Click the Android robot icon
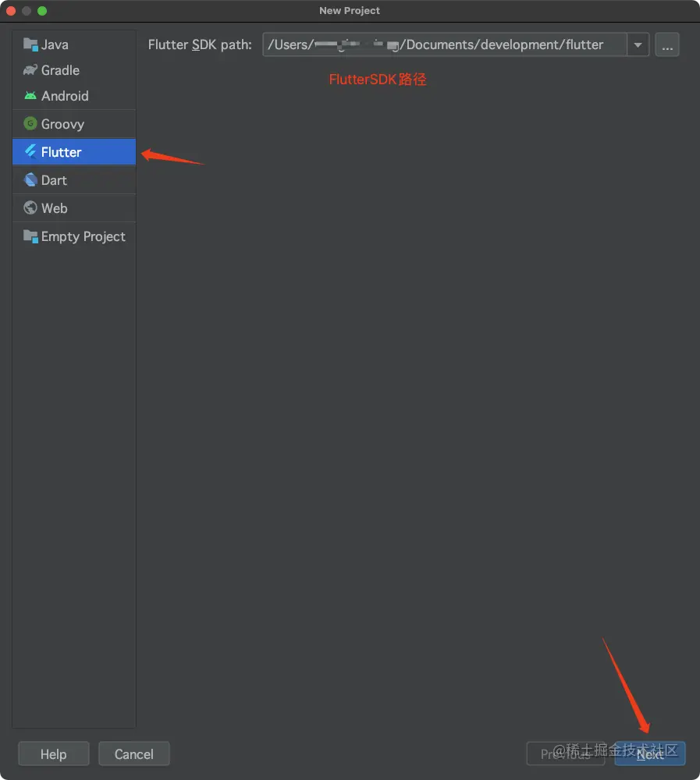 pyautogui.click(x=30, y=96)
